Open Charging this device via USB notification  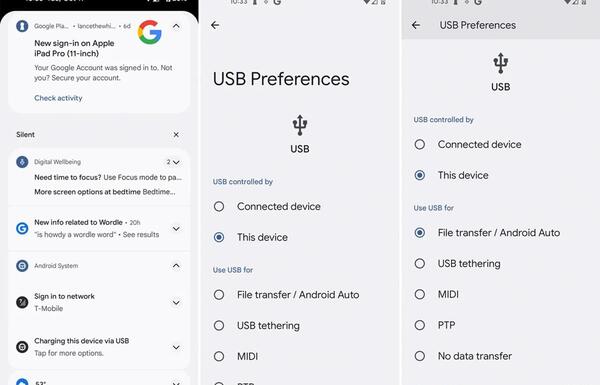click(x=99, y=347)
